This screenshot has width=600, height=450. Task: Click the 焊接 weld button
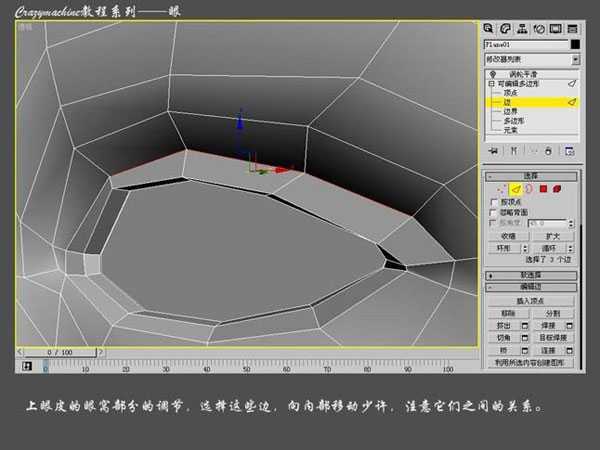[549, 326]
